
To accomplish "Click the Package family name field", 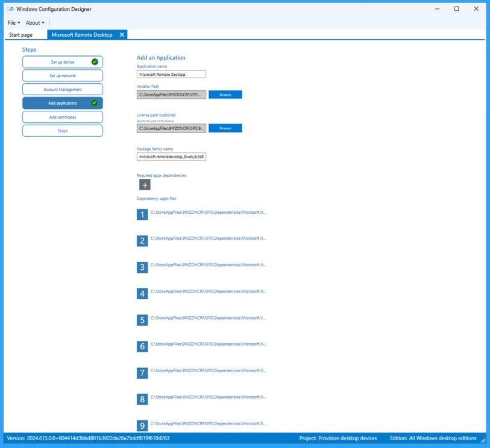I will coord(171,157).
